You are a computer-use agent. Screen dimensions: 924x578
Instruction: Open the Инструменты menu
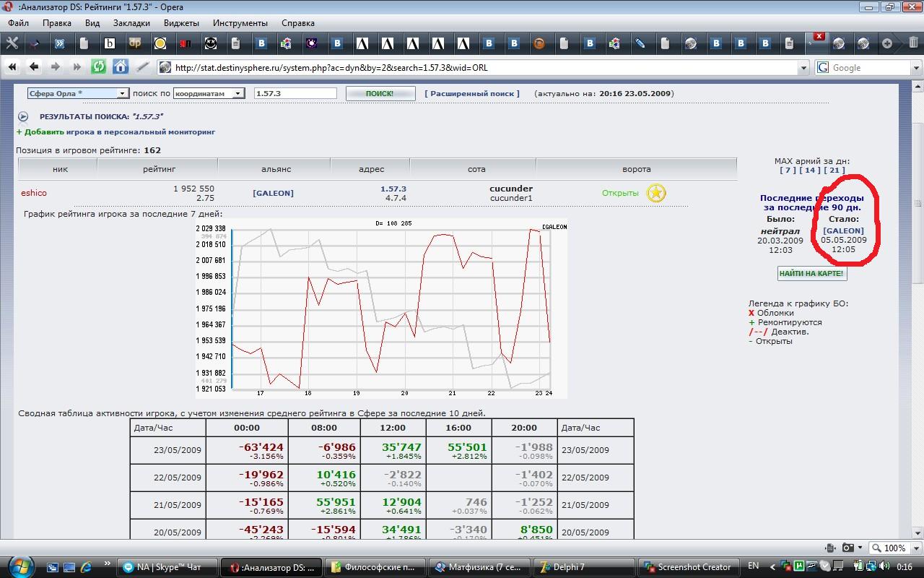tap(240, 23)
